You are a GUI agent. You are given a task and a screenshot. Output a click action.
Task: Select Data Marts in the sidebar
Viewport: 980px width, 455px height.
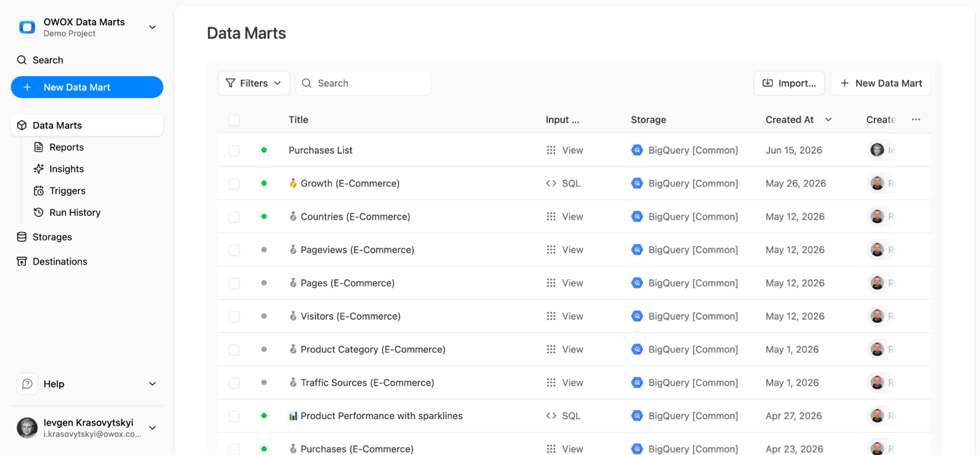click(x=87, y=125)
